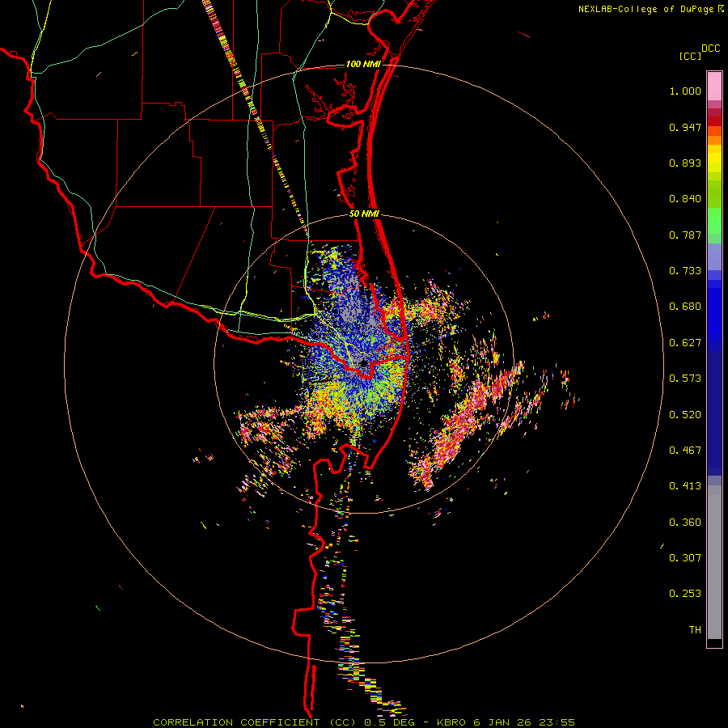Click the 0.840 scale value

[685, 199]
